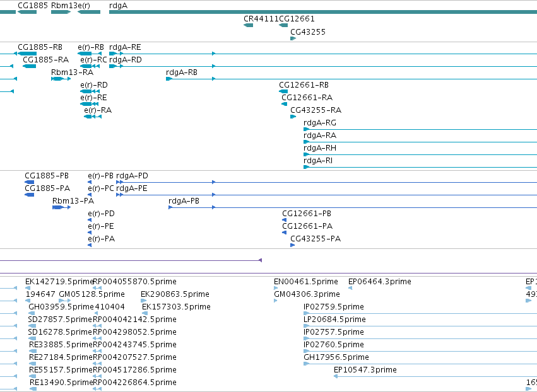Screen dimensions: 537x392
Task: Select the RP004042142.5prime EST label
Action: click(x=134, y=320)
